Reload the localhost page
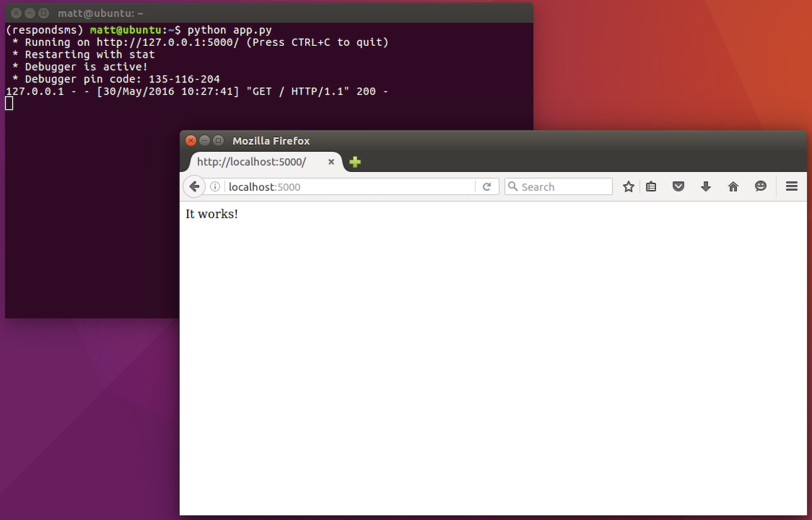Viewport: 812px width, 520px height. [x=487, y=187]
